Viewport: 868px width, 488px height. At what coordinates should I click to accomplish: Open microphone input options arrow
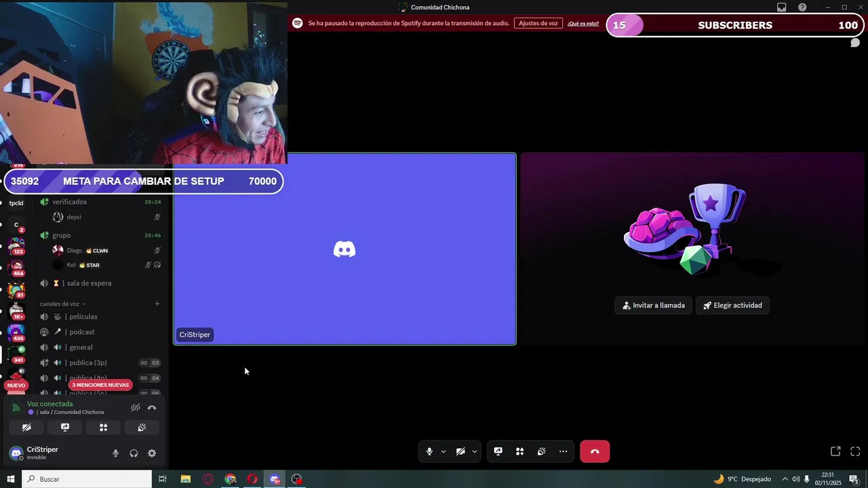[443, 451]
